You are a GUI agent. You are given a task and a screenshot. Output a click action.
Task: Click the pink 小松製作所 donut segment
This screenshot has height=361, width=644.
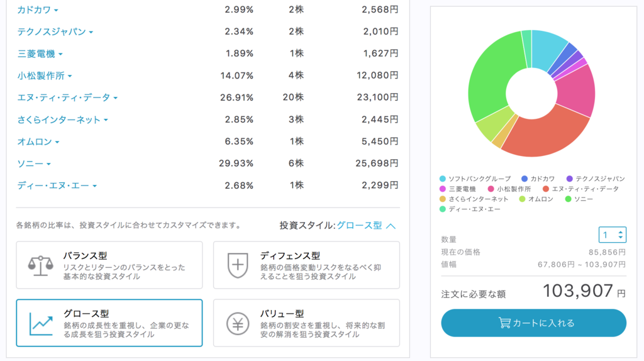pyautogui.click(x=577, y=91)
